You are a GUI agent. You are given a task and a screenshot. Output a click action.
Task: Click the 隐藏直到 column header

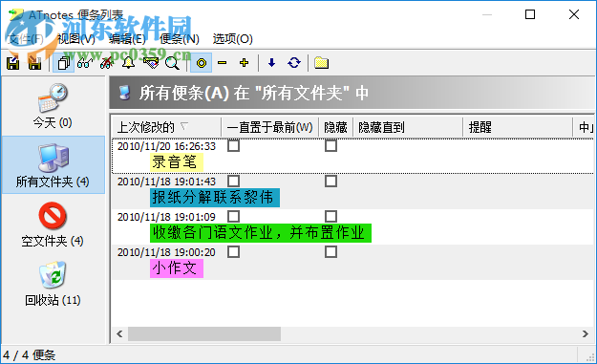coord(408,127)
